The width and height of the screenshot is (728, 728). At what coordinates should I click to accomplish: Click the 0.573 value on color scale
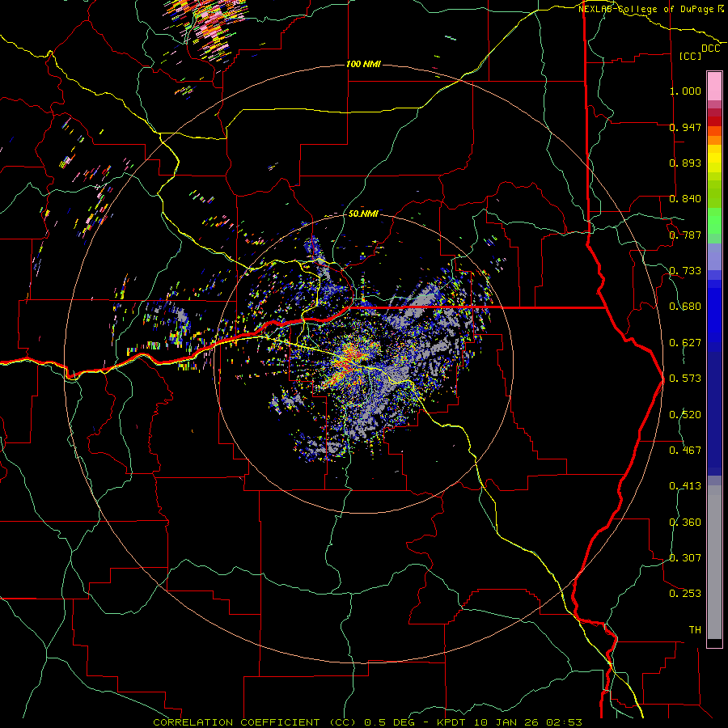tap(685, 379)
